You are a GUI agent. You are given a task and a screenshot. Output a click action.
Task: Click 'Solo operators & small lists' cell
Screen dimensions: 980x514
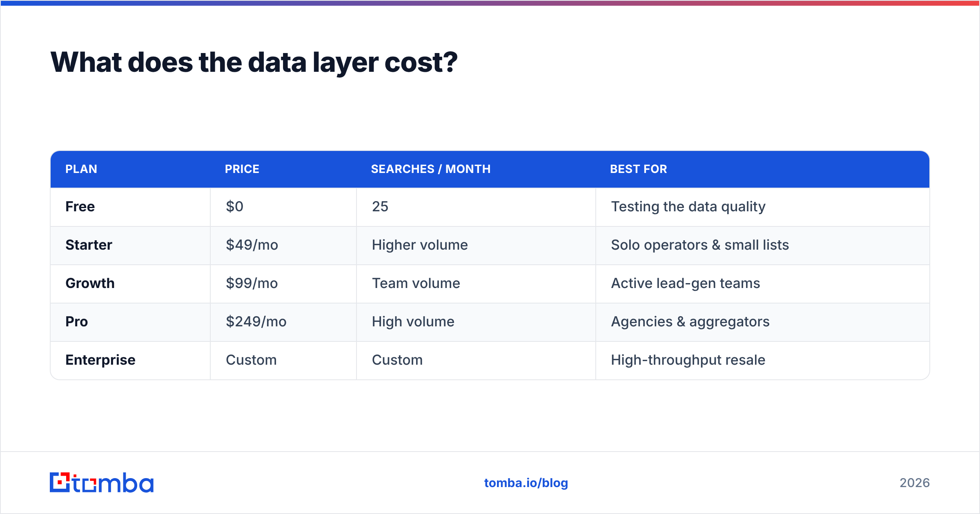coord(762,245)
